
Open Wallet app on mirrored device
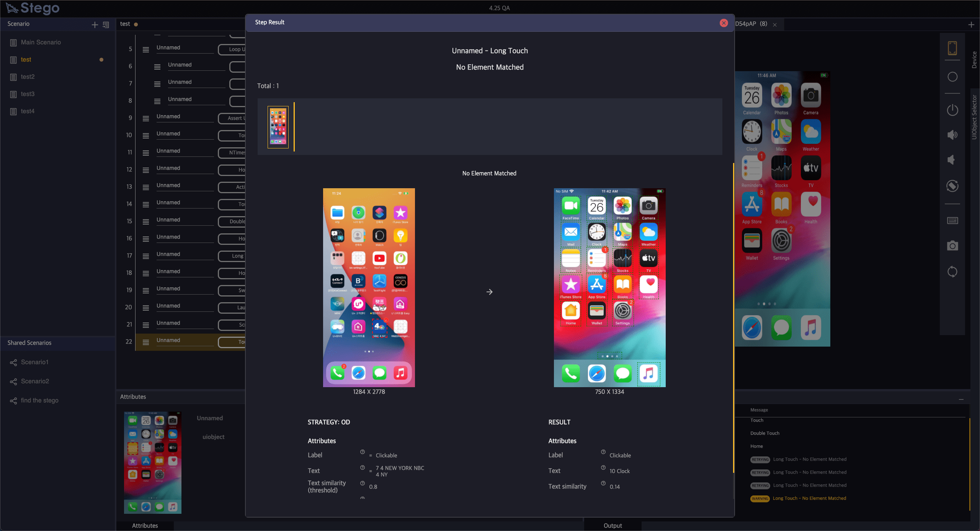point(752,241)
